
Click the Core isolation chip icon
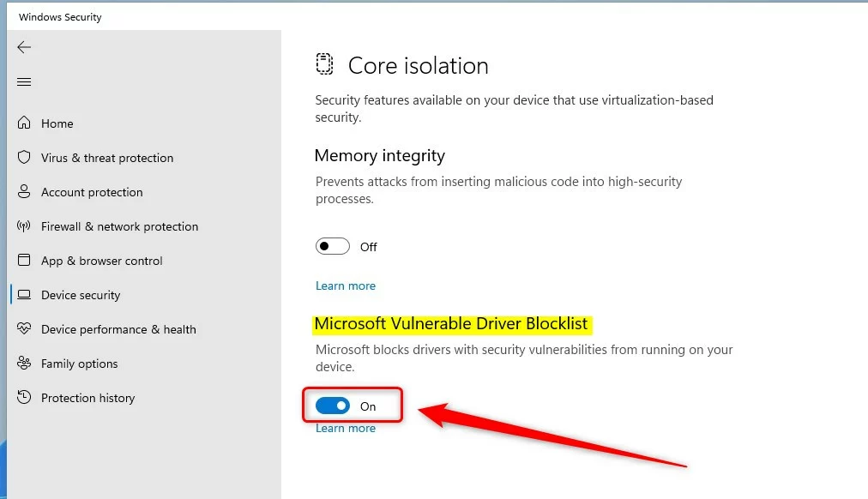(x=324, y=63)
